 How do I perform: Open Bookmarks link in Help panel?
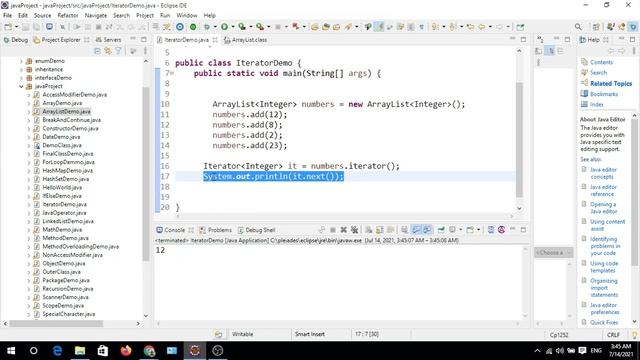coord(604,94)
